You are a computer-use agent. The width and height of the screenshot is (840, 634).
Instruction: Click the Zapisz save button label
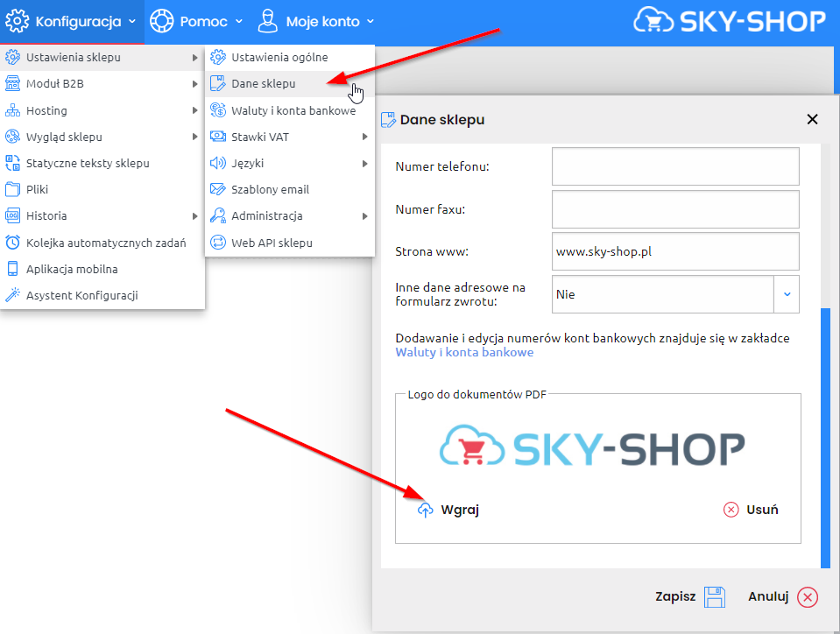pyautogui.click(x=675, y=596)
